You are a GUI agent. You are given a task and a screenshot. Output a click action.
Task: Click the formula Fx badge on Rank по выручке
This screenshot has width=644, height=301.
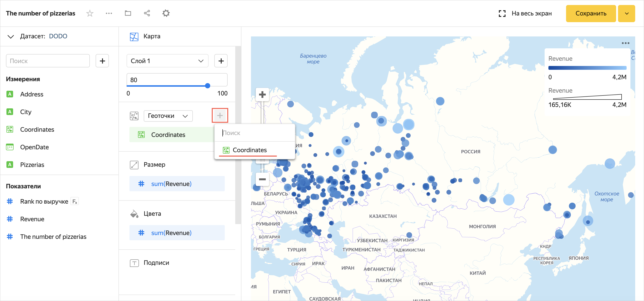(75, 202)
